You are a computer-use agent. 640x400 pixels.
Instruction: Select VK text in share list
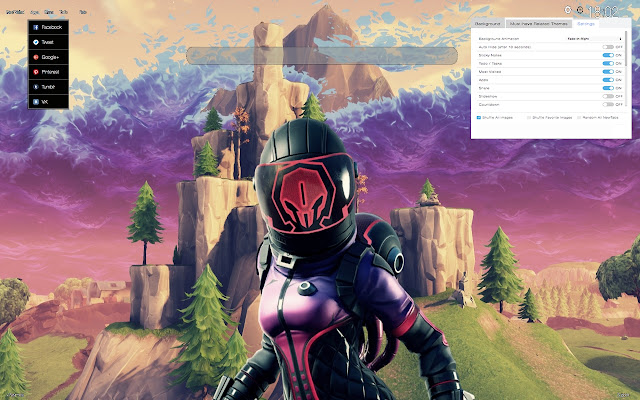[x=45, y=102]
